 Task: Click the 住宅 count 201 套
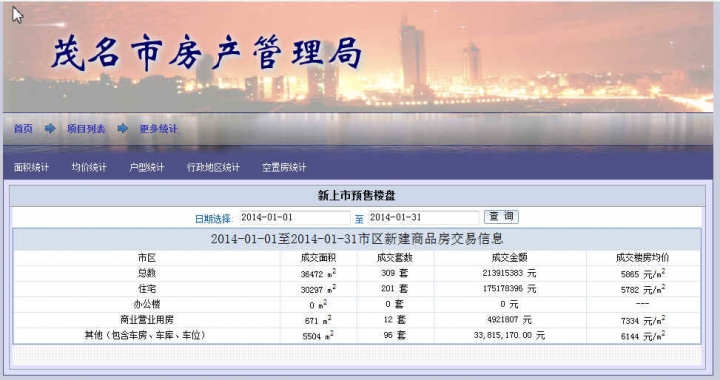pos(394,289)
